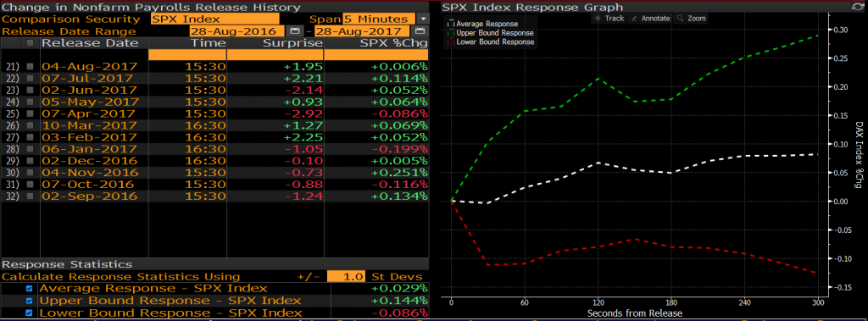
Task: Check the box for 06-Jan-2017 release
Action: click(x=30, y=149)
